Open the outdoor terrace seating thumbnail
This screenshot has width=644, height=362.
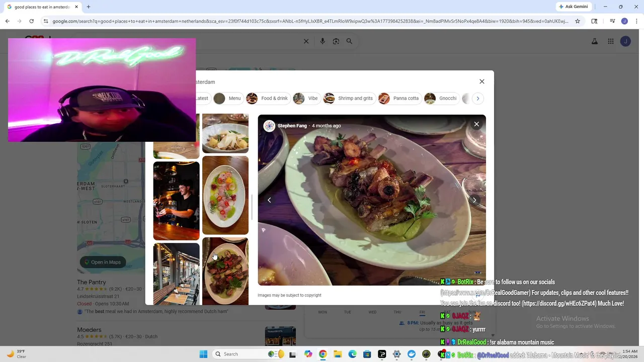pos(176,274)
